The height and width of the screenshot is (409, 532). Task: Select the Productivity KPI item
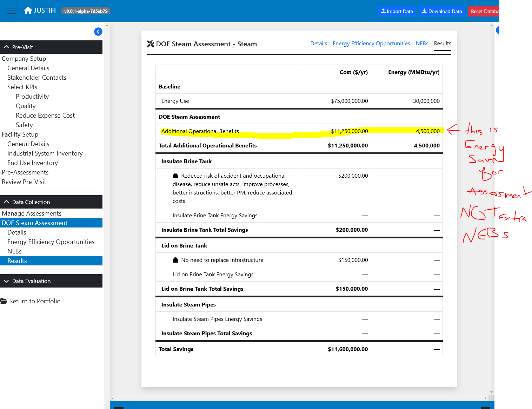32,97
